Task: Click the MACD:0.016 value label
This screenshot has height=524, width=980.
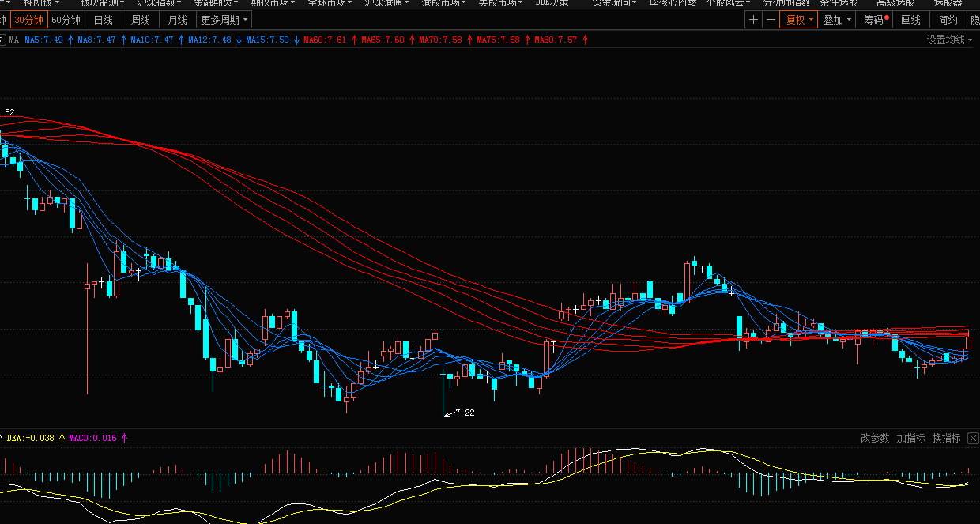Action: (93, 437)
